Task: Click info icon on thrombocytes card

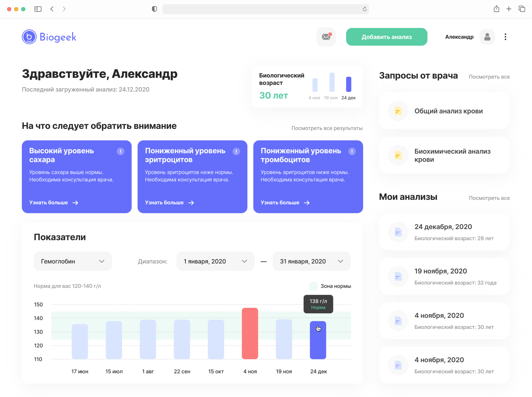Action: click(352, 151)
